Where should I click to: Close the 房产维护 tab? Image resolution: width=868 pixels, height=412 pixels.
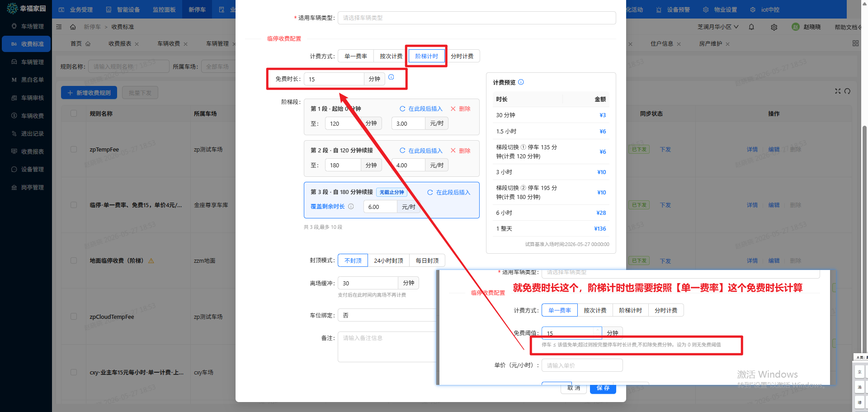point(727,44)
